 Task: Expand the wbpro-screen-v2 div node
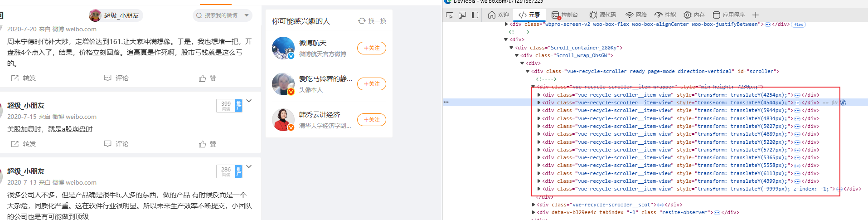506,24
